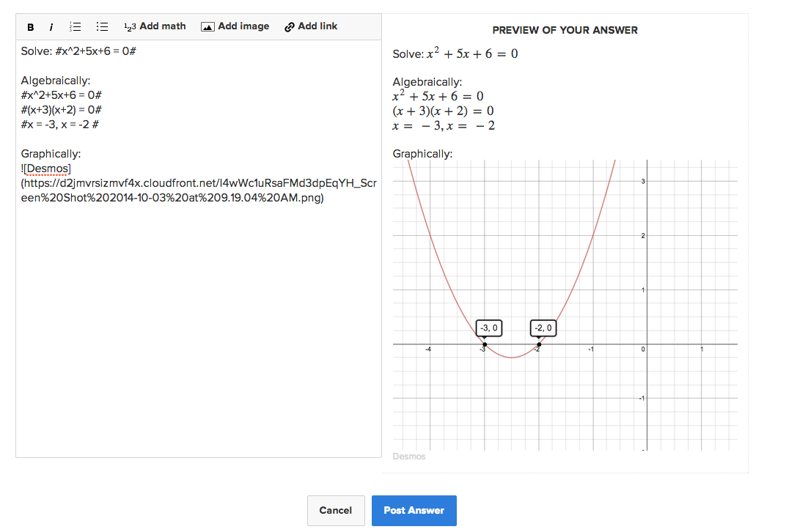Click the "Graphically:" line in the editor
The image size is (786, 532).
[51, 154]
